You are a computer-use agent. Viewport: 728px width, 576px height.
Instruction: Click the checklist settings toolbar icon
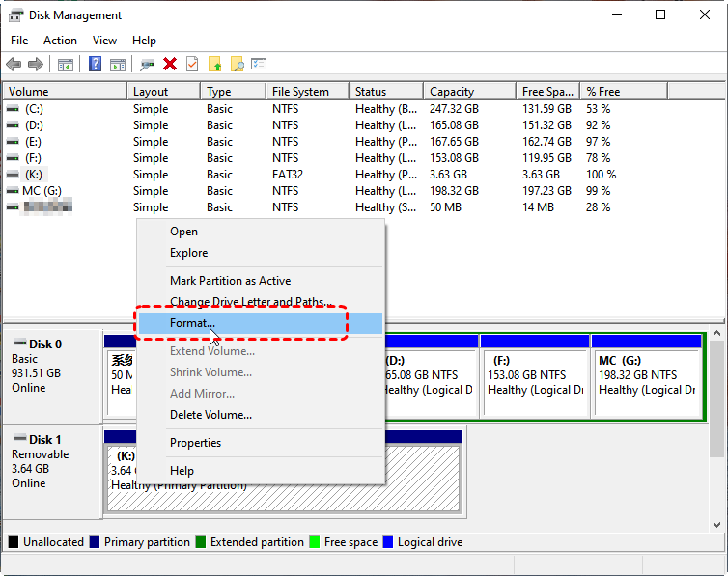(259, 64)
